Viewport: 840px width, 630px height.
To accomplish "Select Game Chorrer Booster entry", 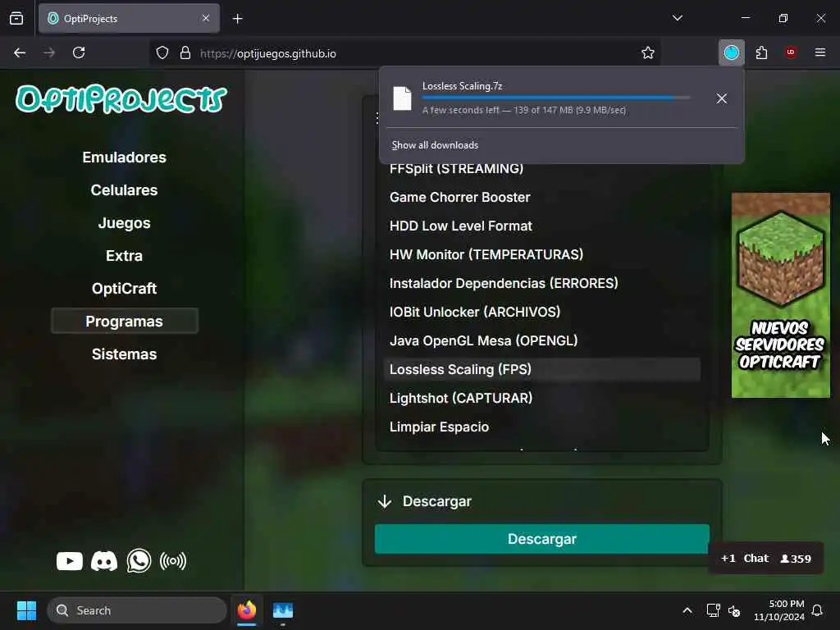I will pyautogui.click(x=542, y=197).
